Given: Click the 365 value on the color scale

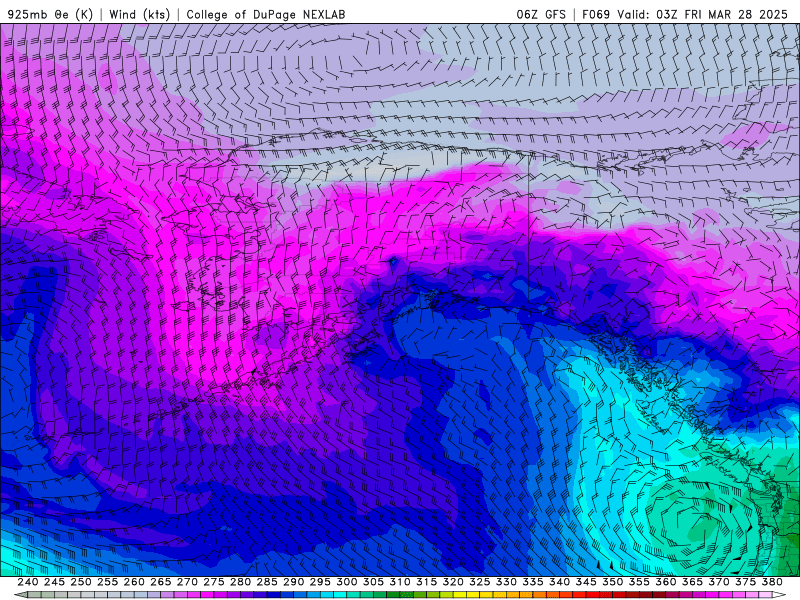Looking at the screenshot, I should (x=691, y=582).
